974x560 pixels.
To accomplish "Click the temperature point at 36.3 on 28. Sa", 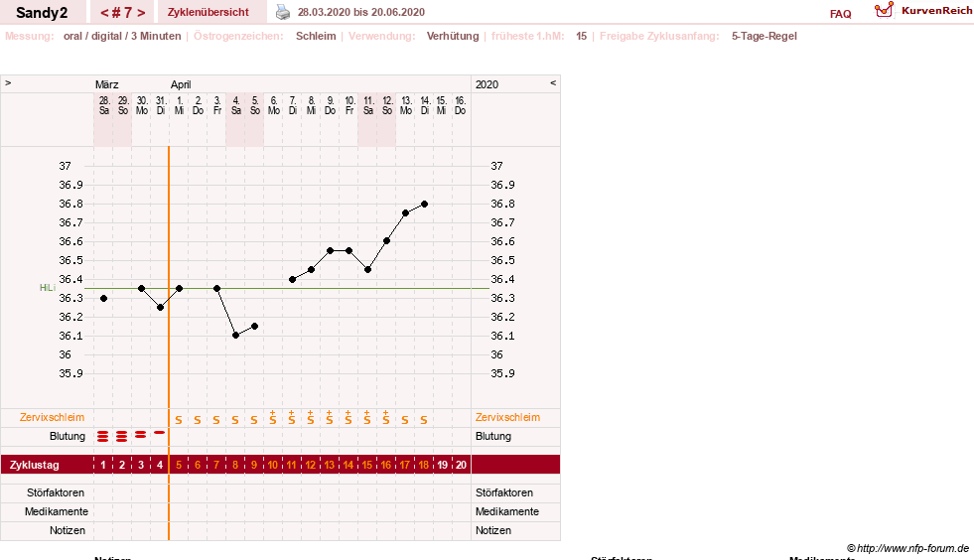I will (103, 298).
